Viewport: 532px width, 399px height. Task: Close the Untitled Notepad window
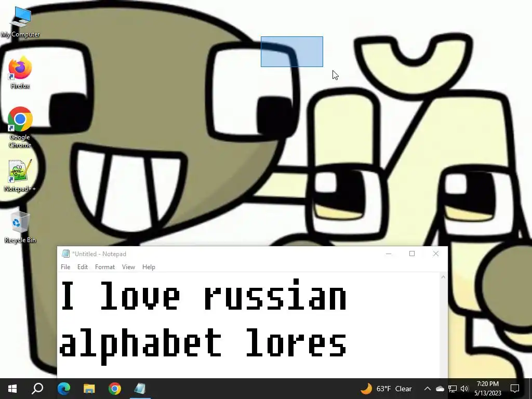point(436,254)
